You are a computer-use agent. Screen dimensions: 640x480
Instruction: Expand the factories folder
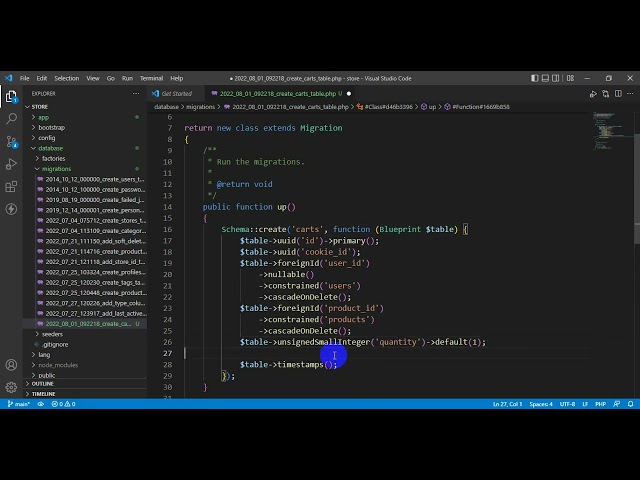(53, 158)
